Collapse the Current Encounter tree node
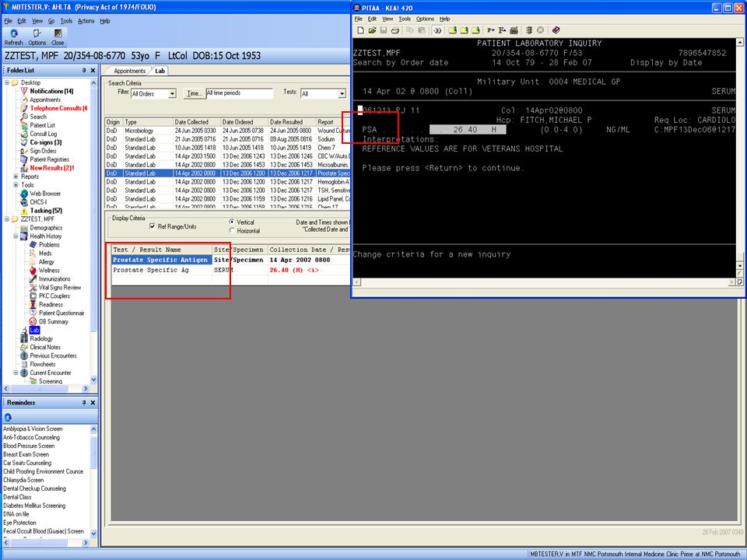The width and height of the screenshot is (747, 560). pyautogui.click(x=16, y=373)
